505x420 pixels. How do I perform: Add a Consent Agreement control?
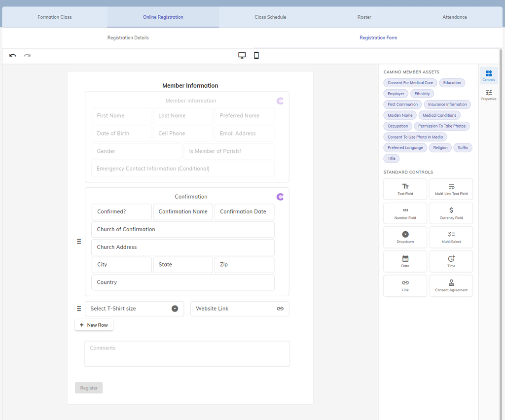451,285
